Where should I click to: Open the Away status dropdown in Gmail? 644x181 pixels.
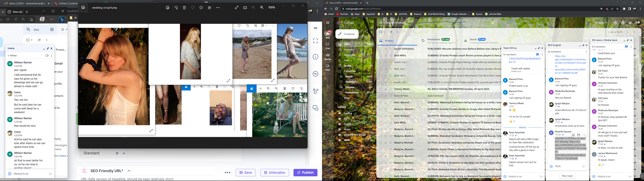pos(601,23)
